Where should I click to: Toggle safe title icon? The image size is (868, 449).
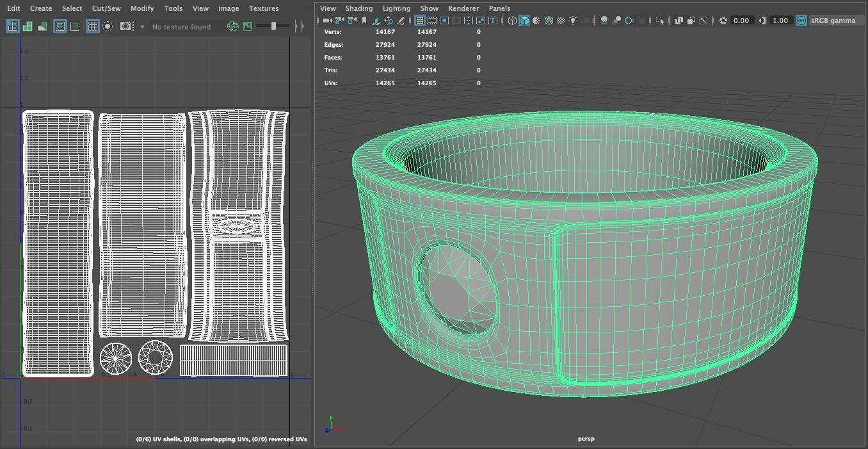click(493, 20)
